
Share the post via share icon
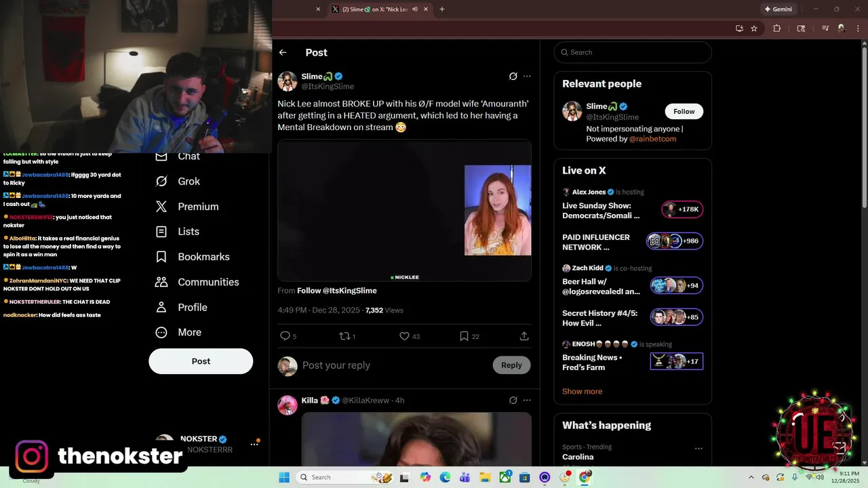tap(524, 336)
